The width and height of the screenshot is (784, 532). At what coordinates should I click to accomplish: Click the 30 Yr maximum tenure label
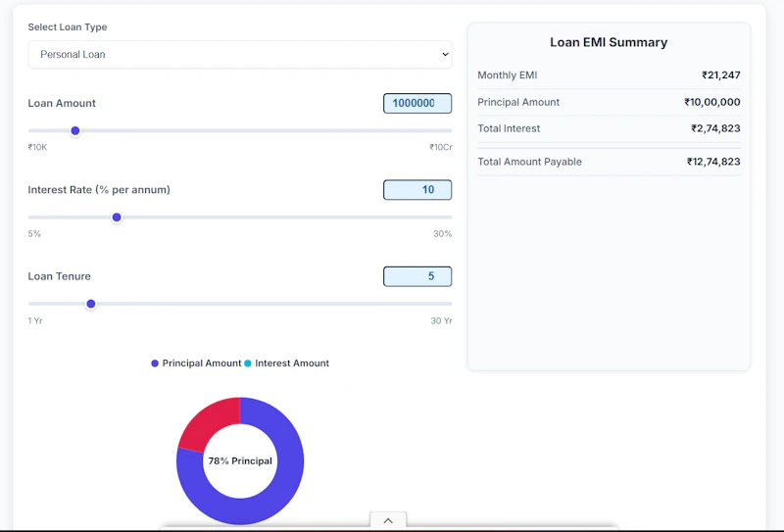point(442,321)
